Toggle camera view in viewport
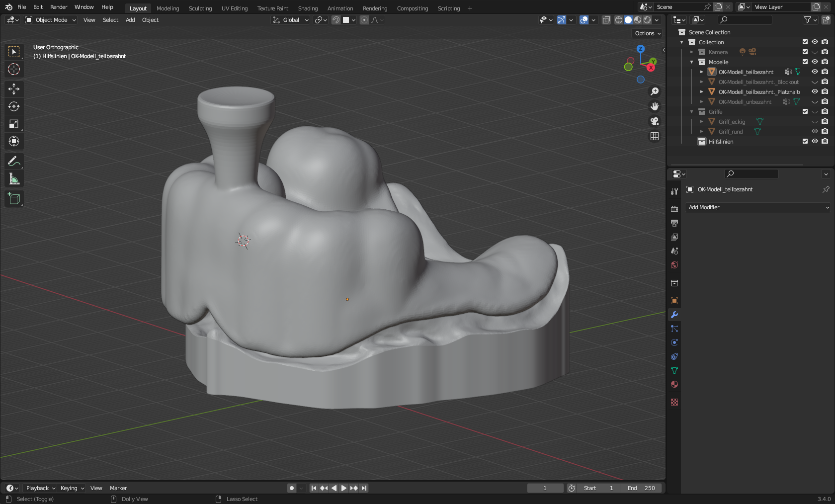This screenshot has height=504, width=835. [x=655, y=121]
